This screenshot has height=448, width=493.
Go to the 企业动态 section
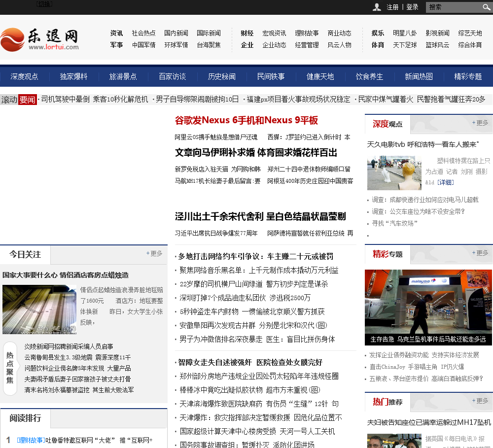click(274, 45)
